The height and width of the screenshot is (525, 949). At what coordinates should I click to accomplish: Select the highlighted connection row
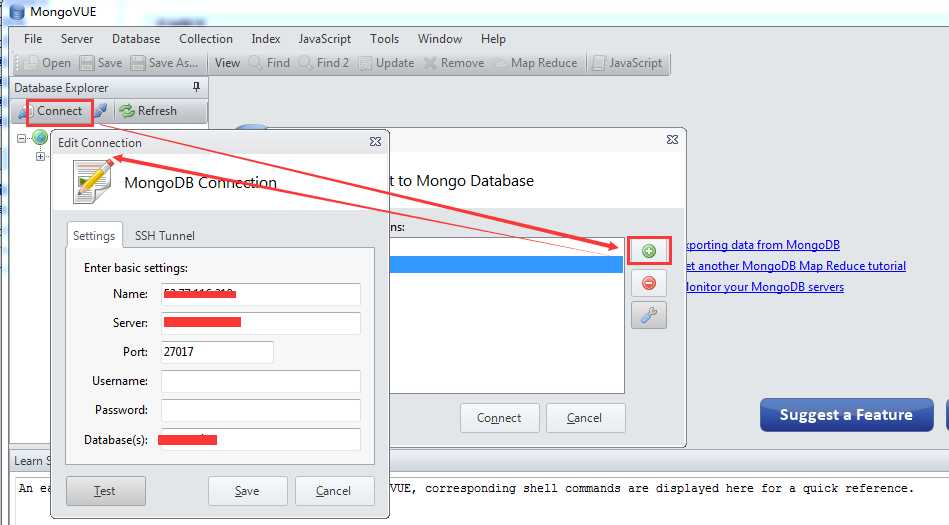(506, 265)
